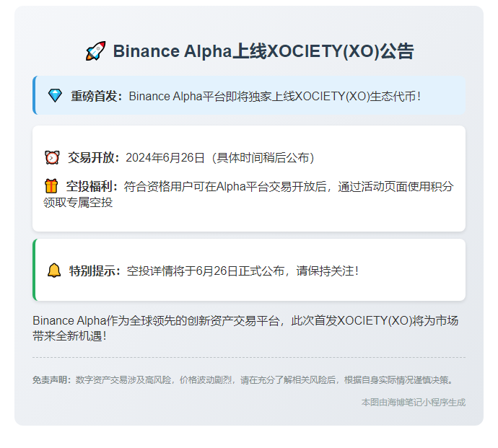Click the yellow bell icon

[54, 271]
